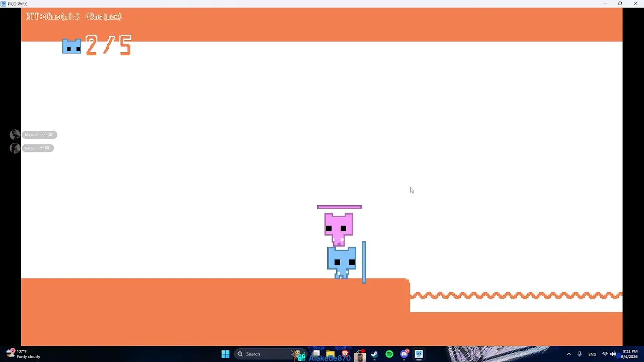644x362 pixels.
Task: Click the lower player name tag
Action: point(38,148)
